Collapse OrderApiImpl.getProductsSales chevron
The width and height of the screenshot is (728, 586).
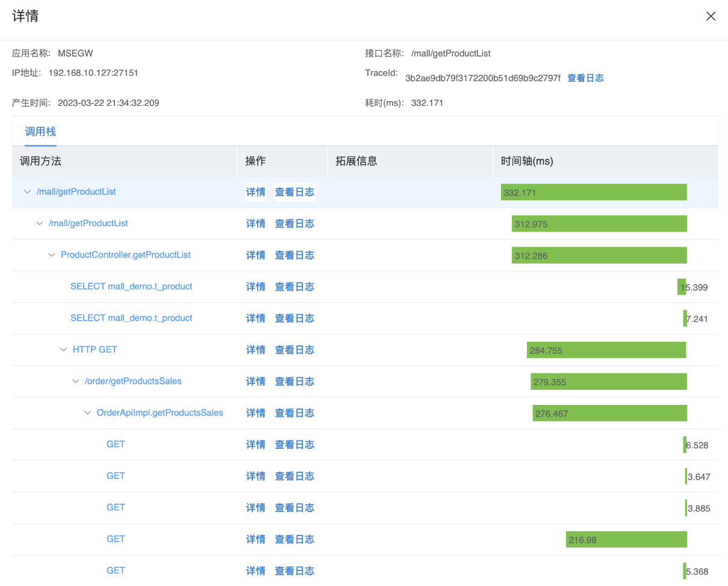pyautogui.click(x=87, y=413)
